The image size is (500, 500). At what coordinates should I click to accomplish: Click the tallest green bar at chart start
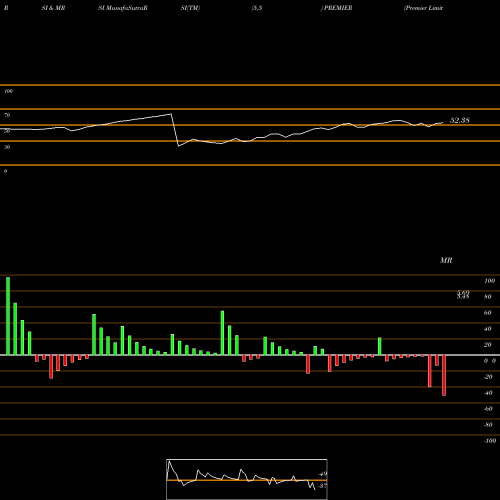pyautogui.click(x=8, y=316)
